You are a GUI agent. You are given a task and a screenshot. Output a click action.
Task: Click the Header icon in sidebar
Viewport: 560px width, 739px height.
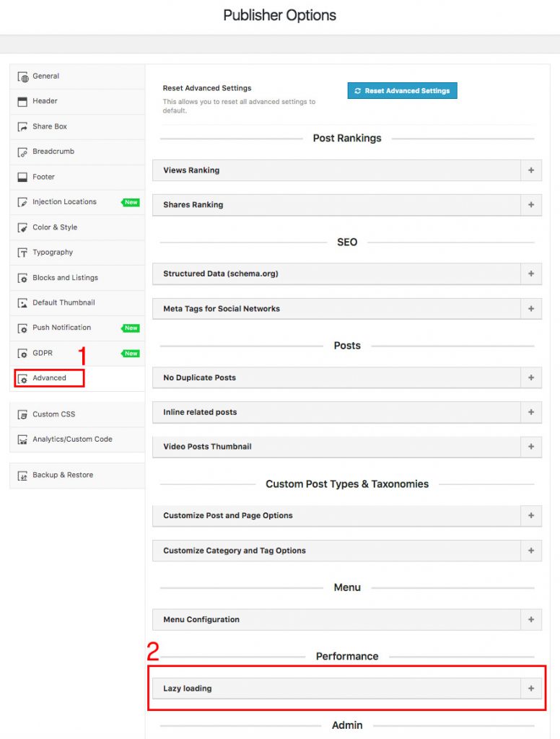22,102
